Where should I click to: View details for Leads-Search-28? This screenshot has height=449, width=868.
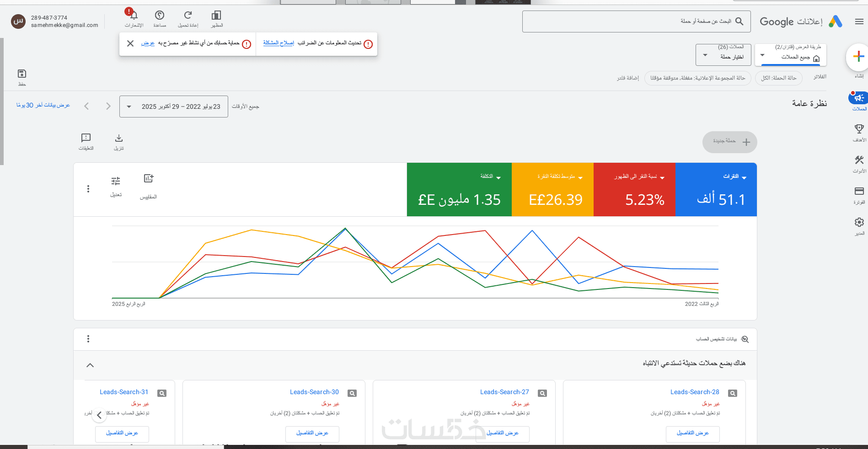693,434
